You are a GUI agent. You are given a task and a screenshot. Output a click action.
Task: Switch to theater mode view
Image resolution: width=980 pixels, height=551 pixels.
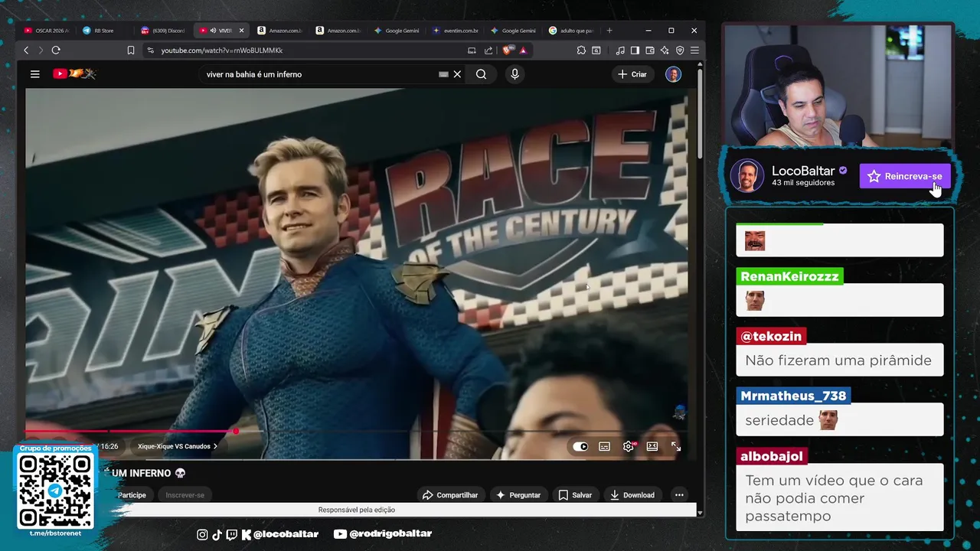[652, 446]
